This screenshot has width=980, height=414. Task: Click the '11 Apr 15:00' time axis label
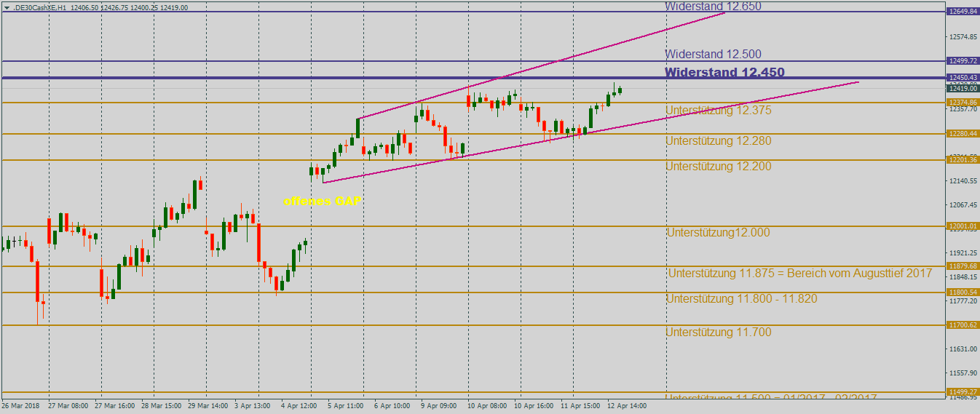pyautogui.click(x=580, y=405)
